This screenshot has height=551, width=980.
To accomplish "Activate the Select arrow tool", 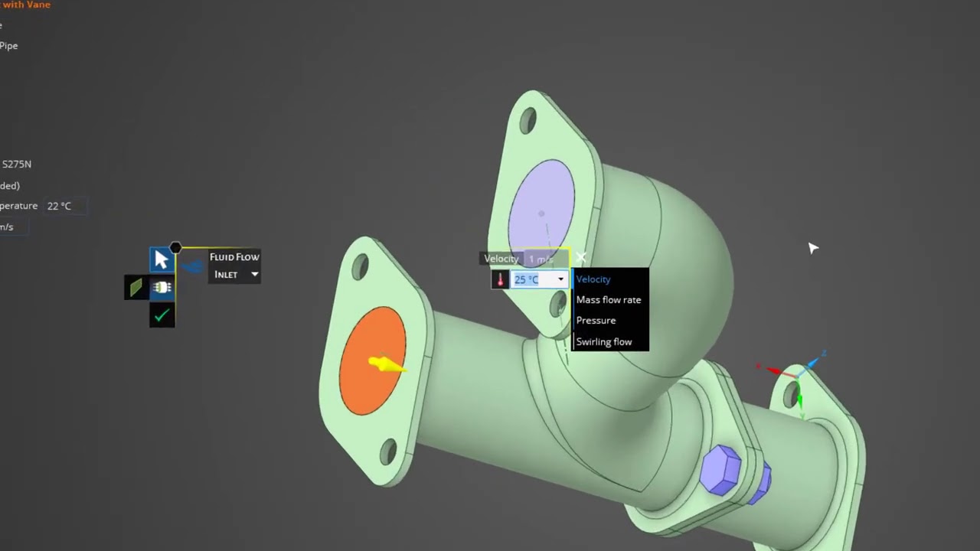I will click(161, 260).
